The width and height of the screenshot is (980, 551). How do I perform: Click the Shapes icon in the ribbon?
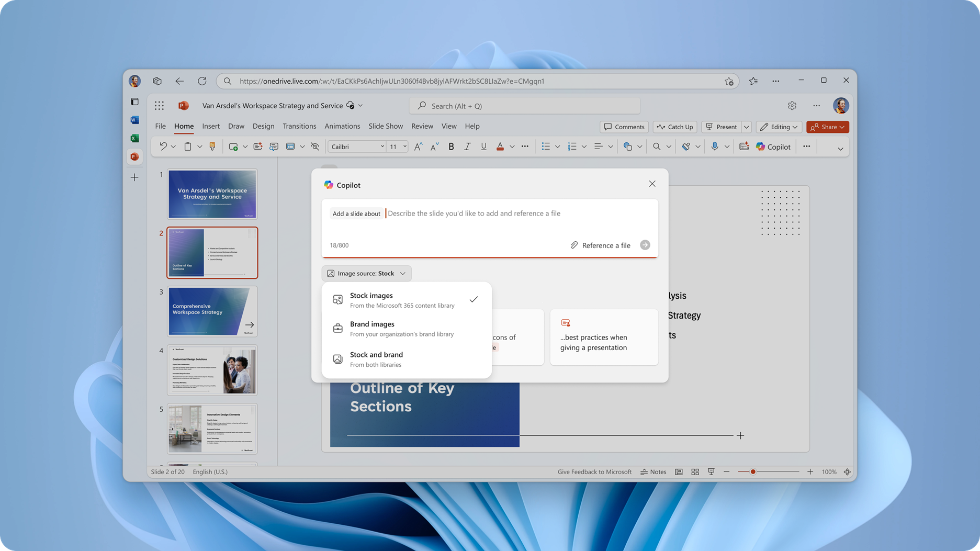pyautogui.click(x=628, y=147)
